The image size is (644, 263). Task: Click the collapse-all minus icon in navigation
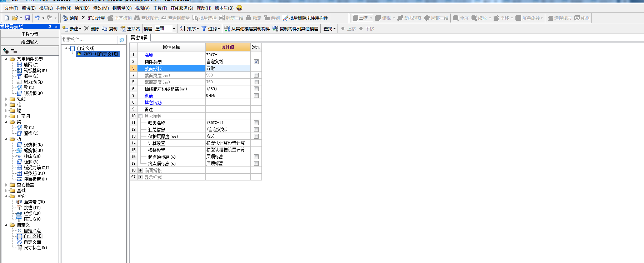[14, 51]
